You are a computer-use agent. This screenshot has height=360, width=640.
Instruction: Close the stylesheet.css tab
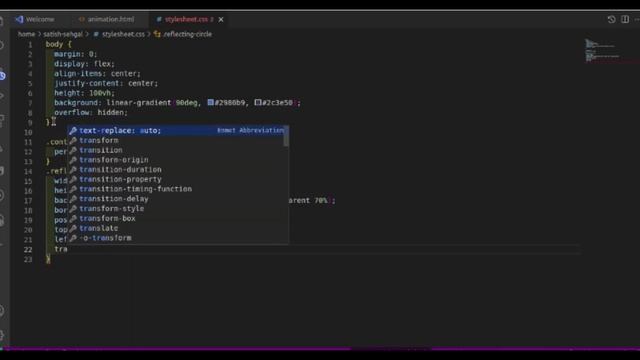point(221,20)
